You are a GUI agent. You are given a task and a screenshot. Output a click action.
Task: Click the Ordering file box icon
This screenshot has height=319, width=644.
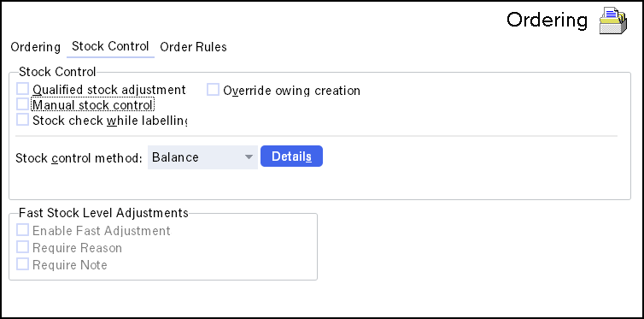click(612, 21)
